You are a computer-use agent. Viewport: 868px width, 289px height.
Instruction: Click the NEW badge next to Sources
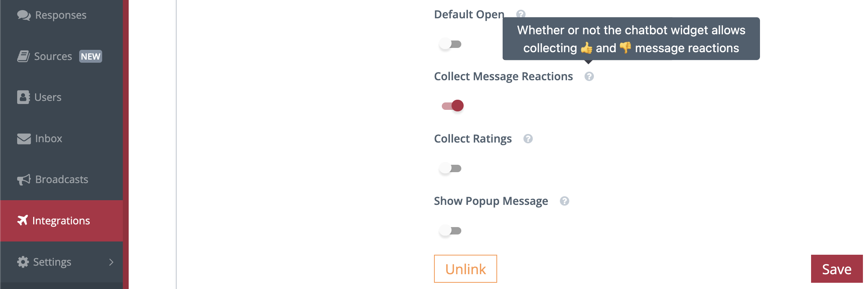click(x=90, y=56)
